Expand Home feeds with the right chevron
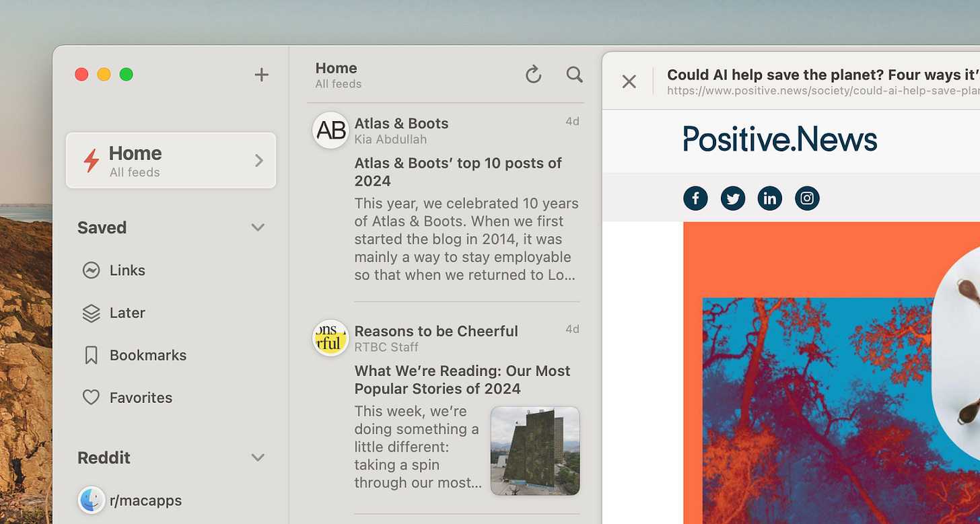 [x=259, y=160]
